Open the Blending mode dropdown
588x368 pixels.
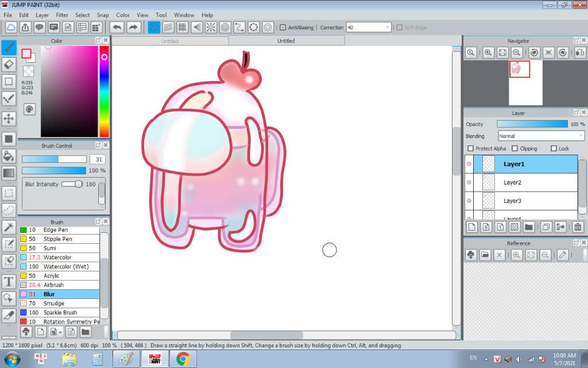[541, 136]
